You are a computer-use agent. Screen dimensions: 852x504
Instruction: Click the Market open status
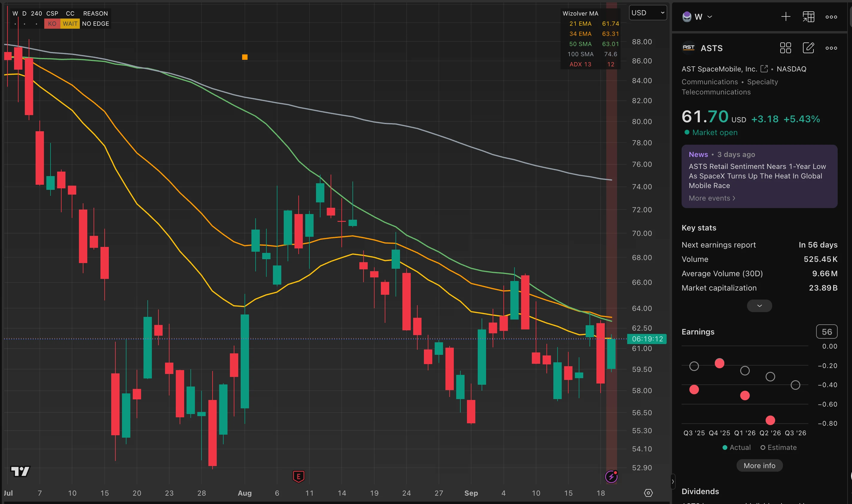click(x=711, y=132)
